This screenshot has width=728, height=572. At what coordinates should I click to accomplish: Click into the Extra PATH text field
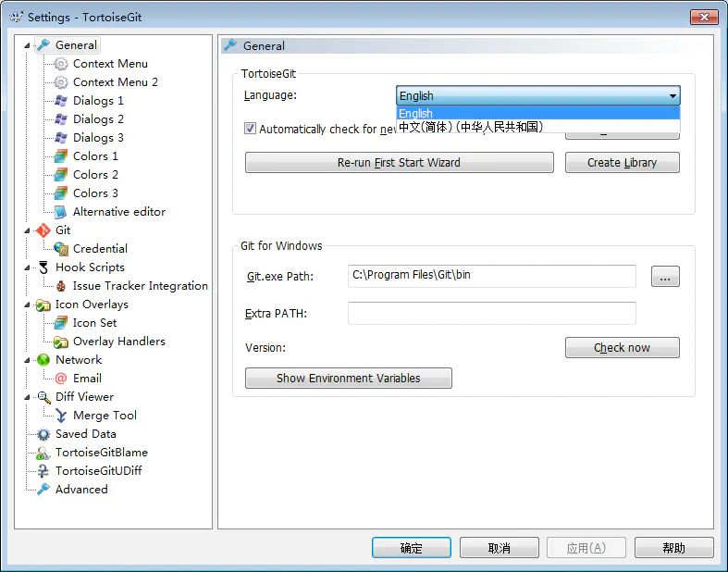(491, 313)
